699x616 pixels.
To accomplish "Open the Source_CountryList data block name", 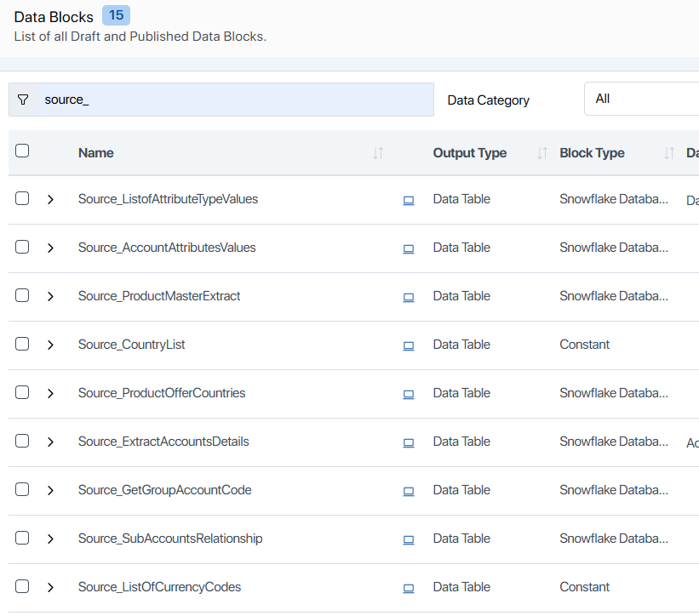I will (x=131, y=345).
